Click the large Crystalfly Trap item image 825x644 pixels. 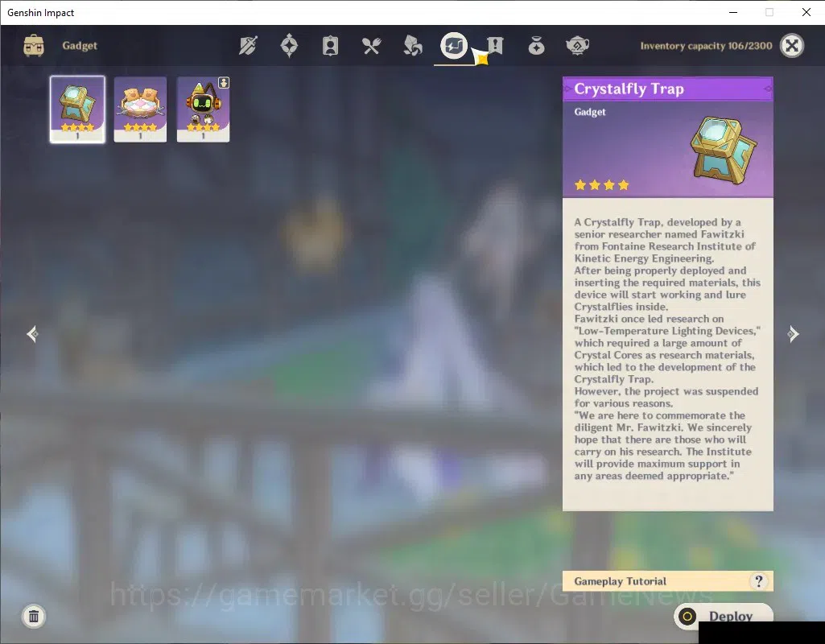(724, 151)
